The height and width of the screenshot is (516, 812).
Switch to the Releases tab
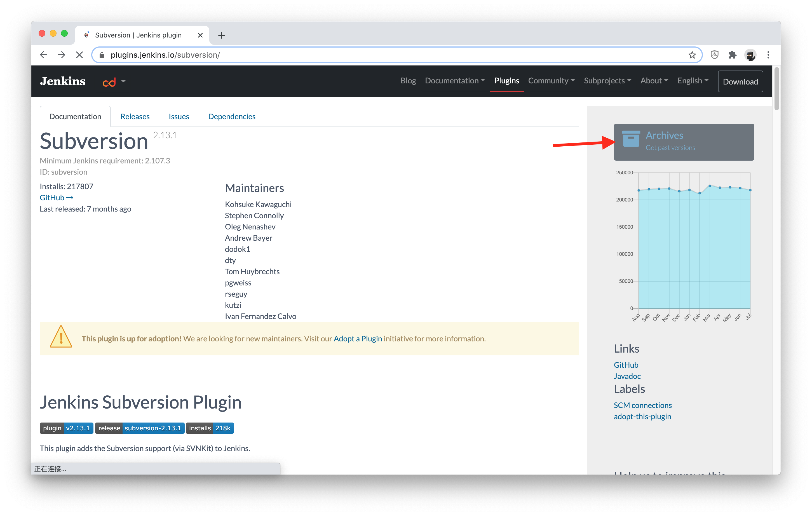[135, 117]
